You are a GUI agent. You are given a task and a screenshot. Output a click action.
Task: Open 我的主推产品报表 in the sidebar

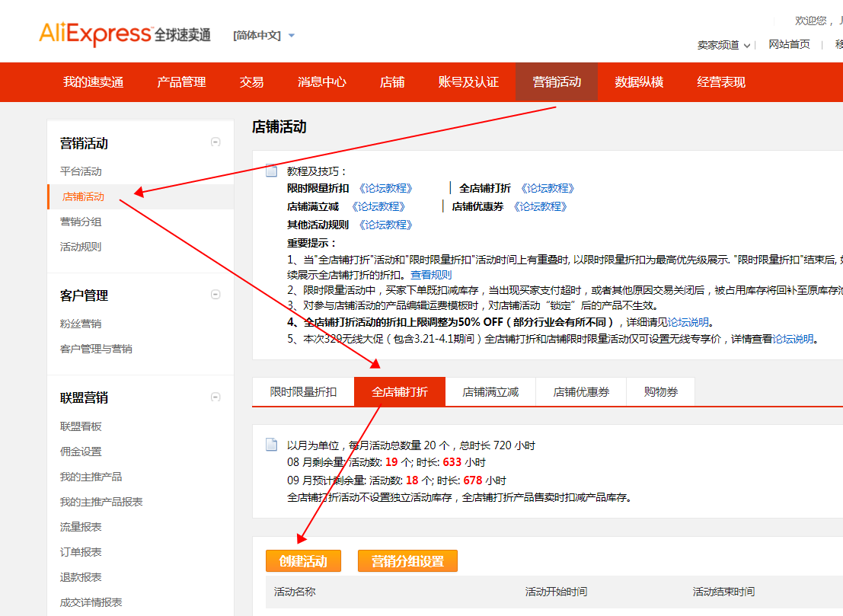pyautogui.click(x=101, y=502)
